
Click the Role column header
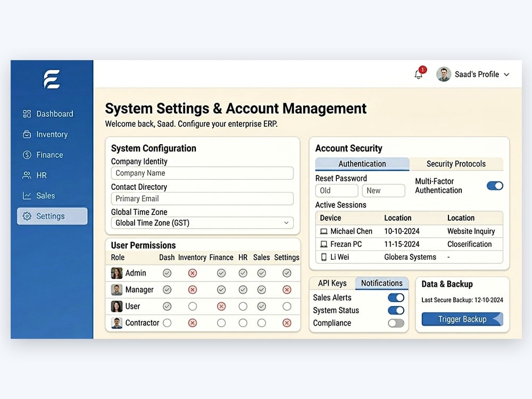coord(118,257)
